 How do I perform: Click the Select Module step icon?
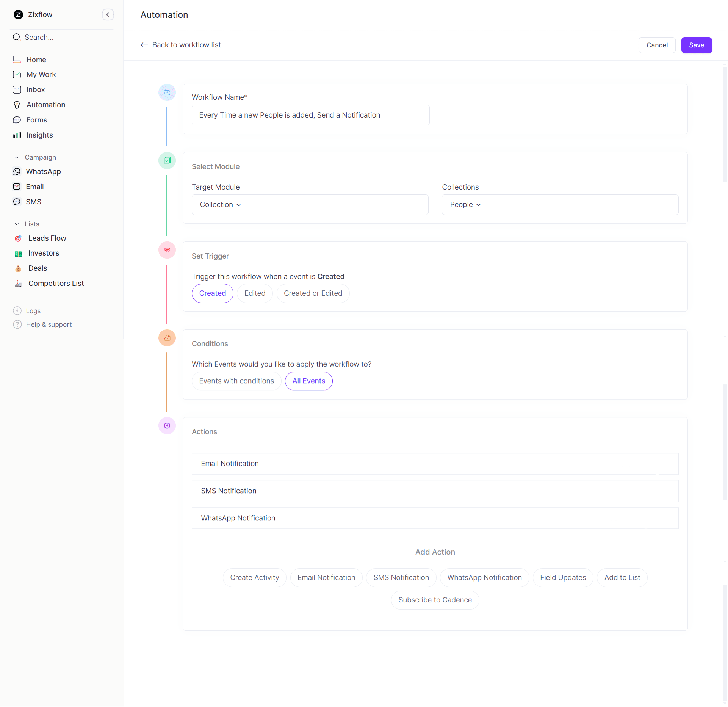[167, 160]
